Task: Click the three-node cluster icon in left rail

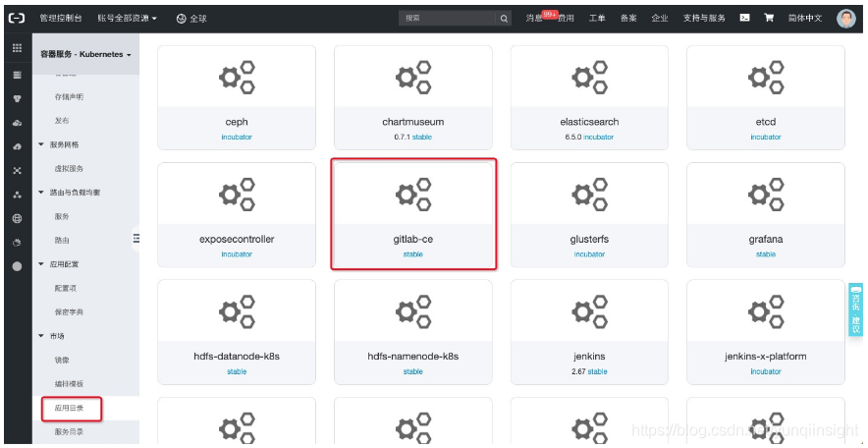Action: point(17,195)
